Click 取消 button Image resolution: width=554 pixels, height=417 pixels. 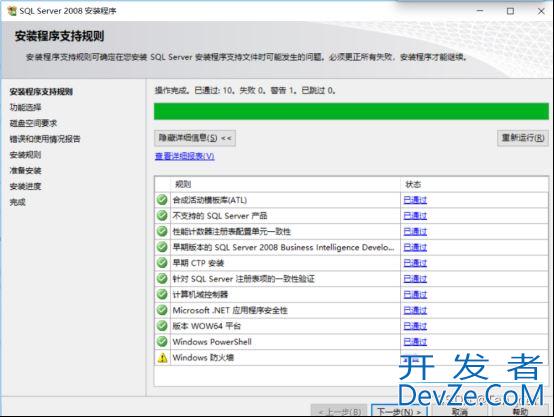click(x=460, y=412)
